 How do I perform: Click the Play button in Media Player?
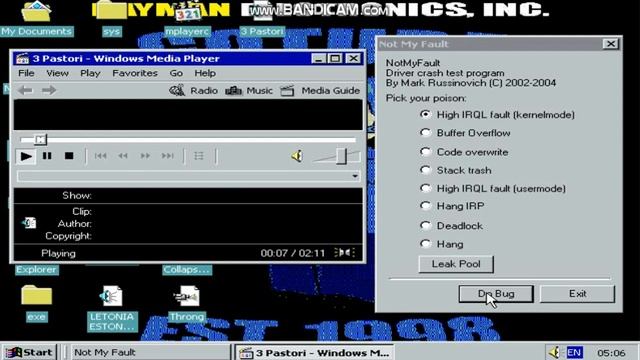click(26, 156)
